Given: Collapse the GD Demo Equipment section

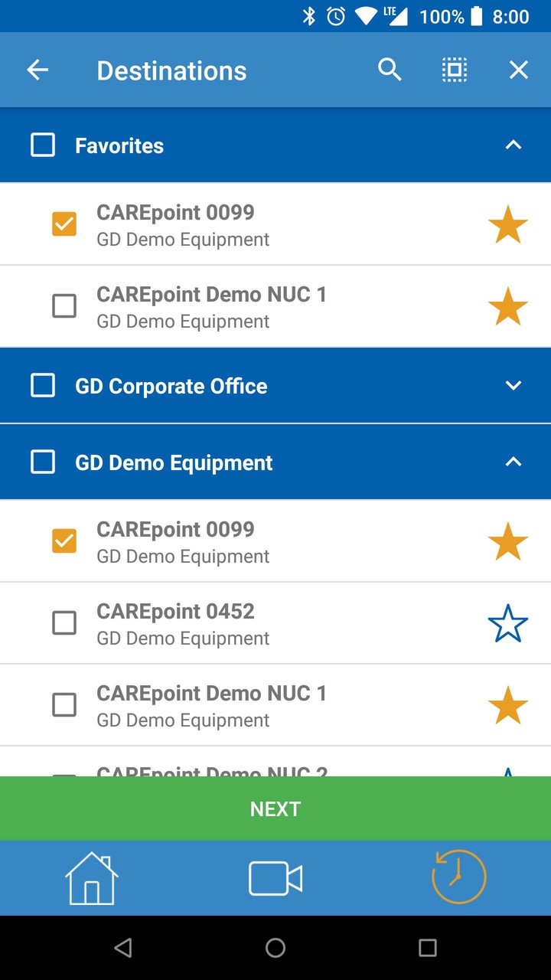Looking at the screenshot, I should (x=514, y=462).
